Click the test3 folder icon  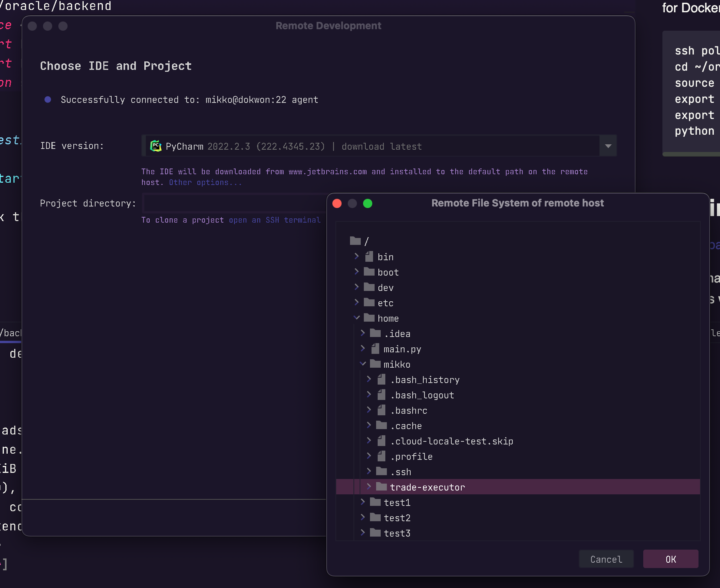pos(375,533)
